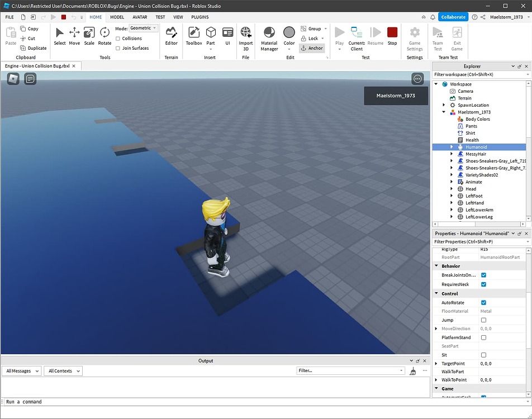Open the PLUGINS tab
Viewport: 532px width, 419px height.
(x=199, y=17)
